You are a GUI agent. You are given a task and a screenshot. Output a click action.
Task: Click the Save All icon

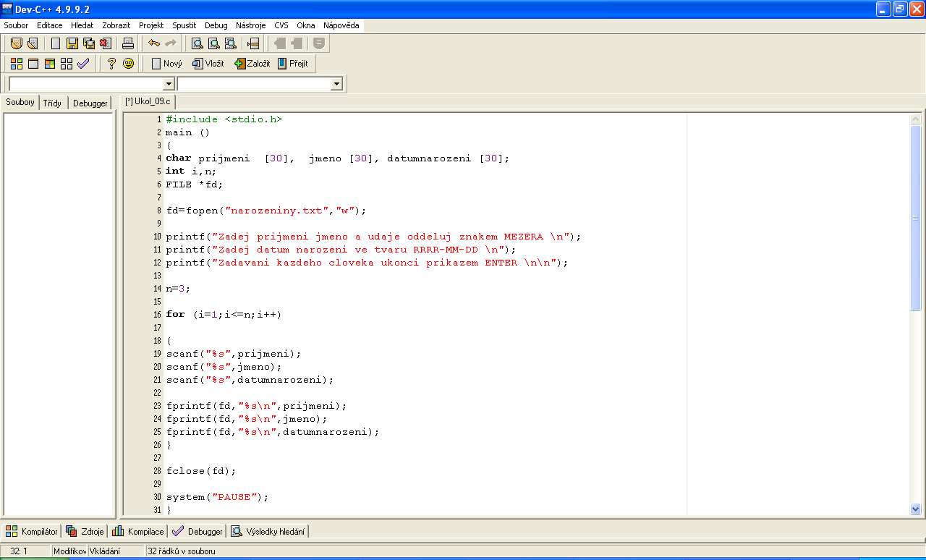pyautogui.click(x=88, y=43)
